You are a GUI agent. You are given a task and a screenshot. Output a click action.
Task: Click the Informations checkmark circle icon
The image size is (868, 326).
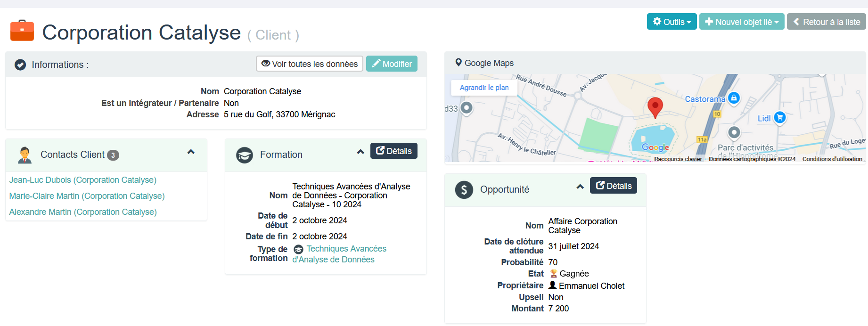click(x=20, y=65)
